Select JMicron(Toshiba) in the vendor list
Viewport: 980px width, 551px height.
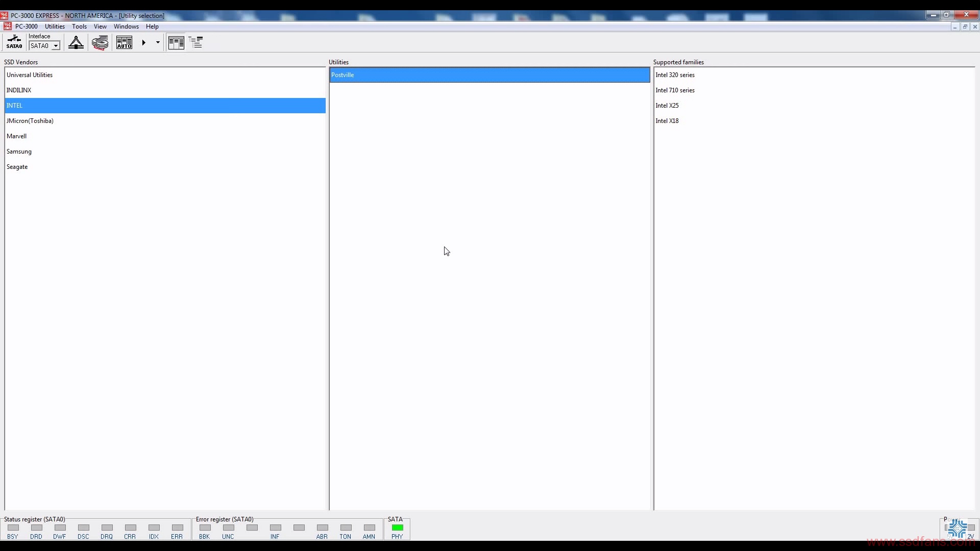point(165,121)
